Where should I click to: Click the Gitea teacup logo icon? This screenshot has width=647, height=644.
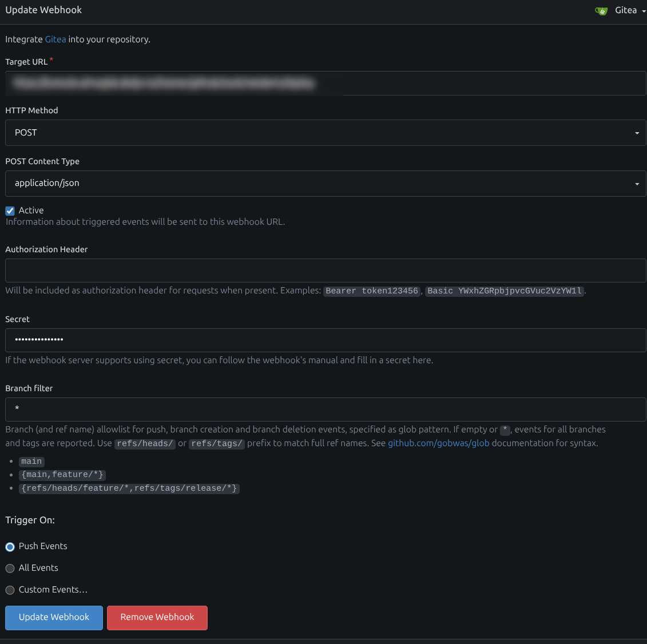[x=601, y=11]
